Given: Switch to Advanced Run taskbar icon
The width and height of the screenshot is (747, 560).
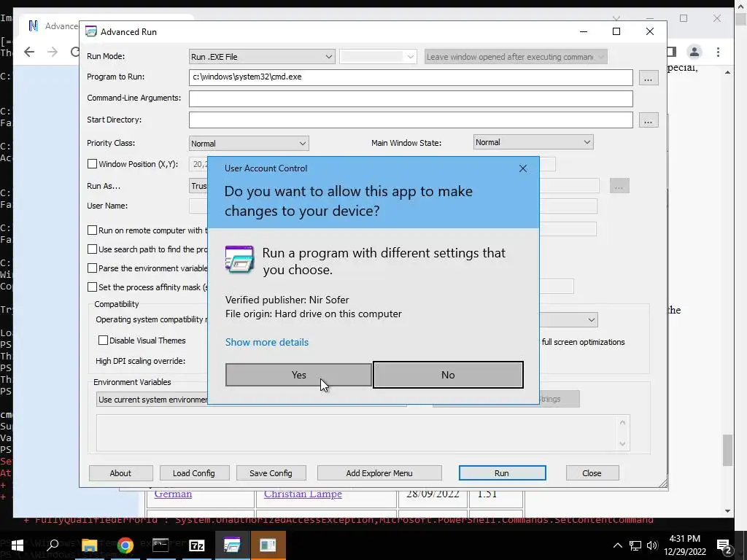Looking at the screenshot, I should 232,545.
